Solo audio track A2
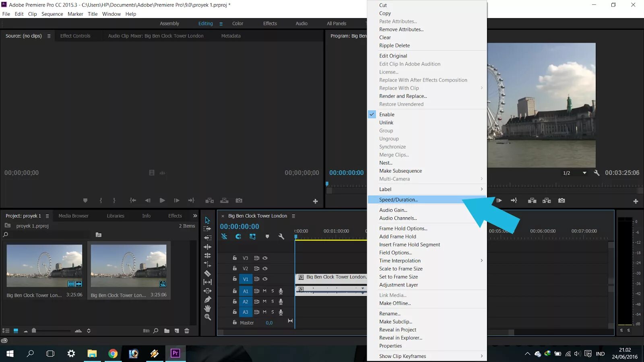 coord(272,301)
